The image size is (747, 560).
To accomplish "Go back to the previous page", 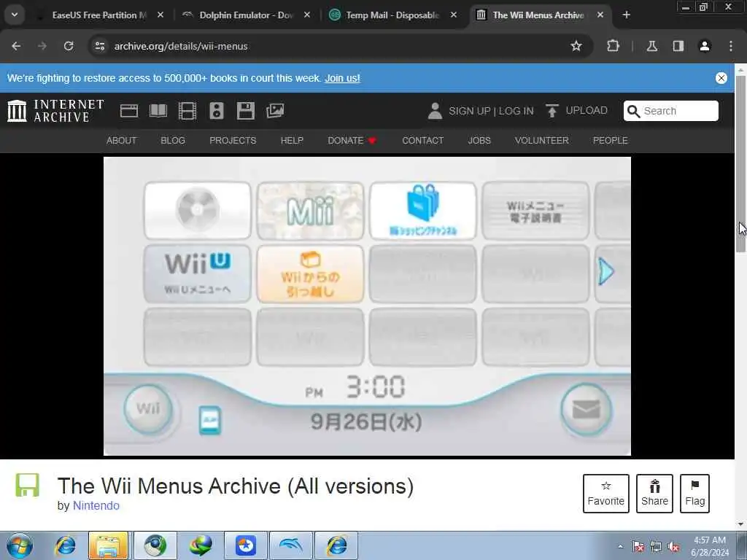I will point(16,46).
